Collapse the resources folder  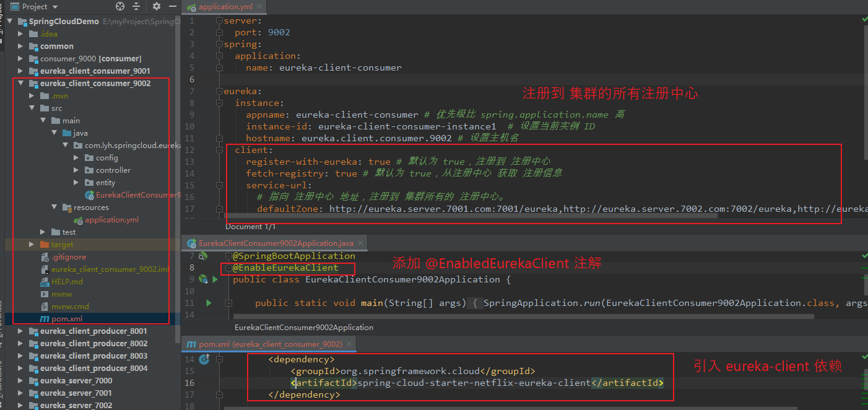coord(54,207)
